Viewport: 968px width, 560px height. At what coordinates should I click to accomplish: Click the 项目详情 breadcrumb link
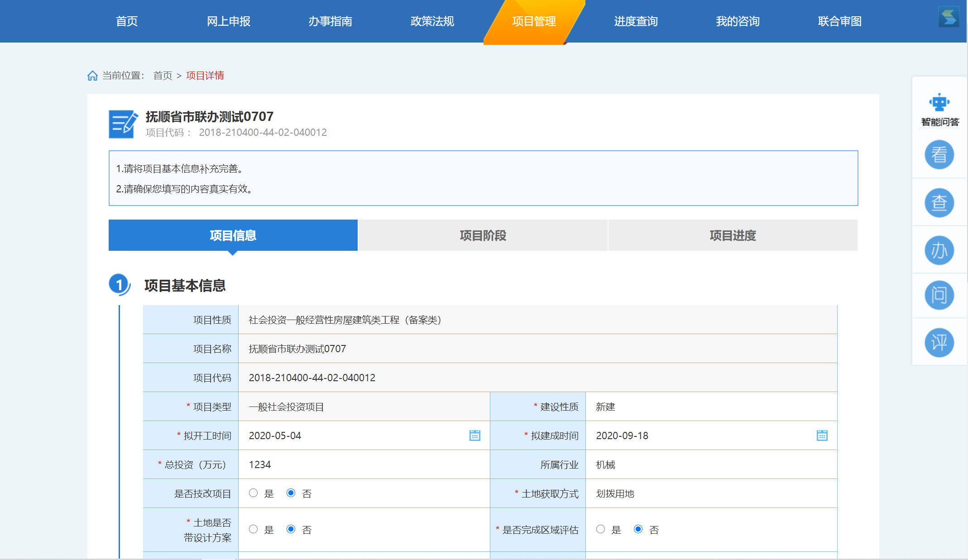coord(205,76)
